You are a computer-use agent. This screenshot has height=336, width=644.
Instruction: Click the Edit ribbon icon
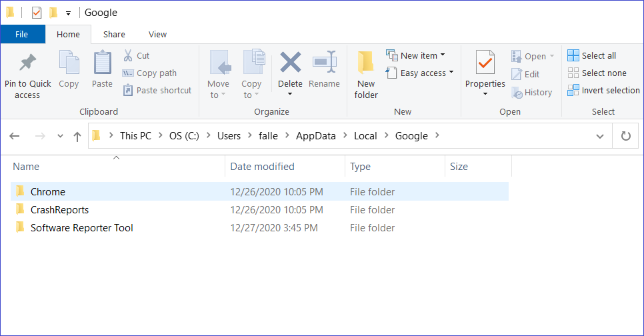click(x=516, y=74)
